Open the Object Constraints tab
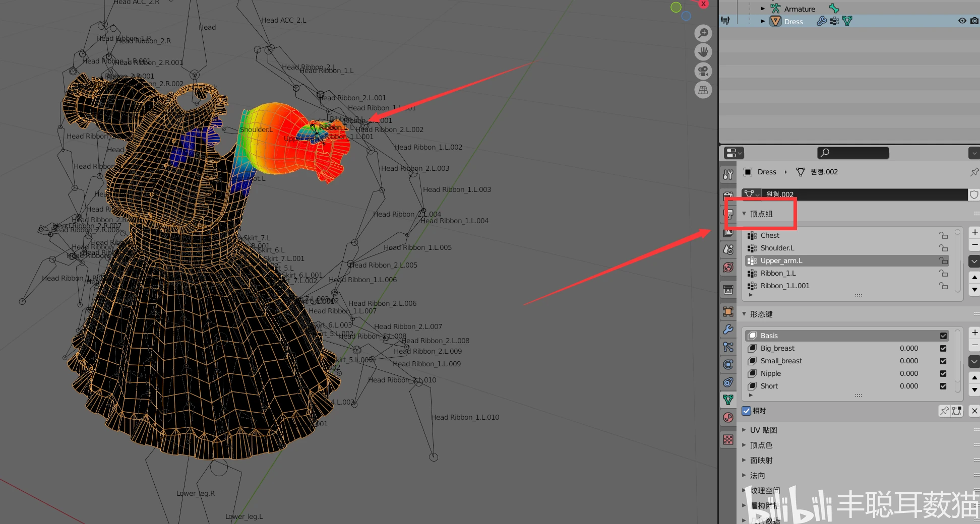This screenshot has height=524, width=980. (x=728, y=382)
